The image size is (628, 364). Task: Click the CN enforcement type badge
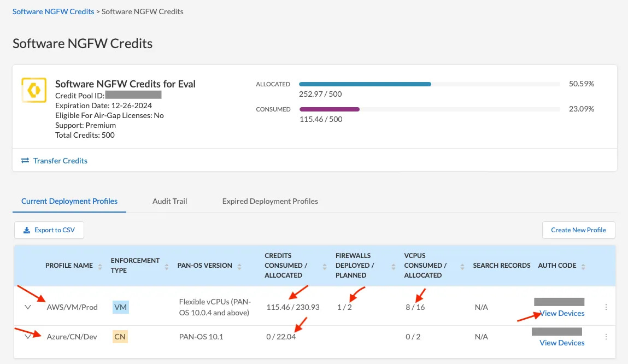pos(120,337)
